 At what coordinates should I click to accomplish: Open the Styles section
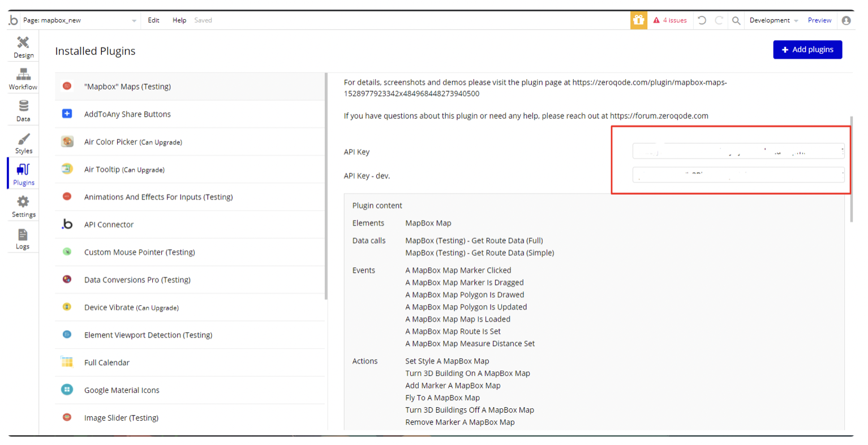[x=23, y=143]
